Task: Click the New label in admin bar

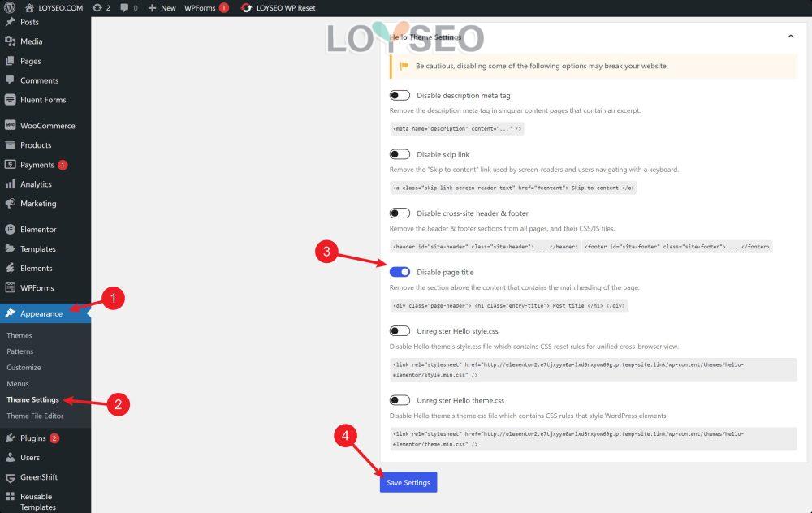Action: click(168, 8)
